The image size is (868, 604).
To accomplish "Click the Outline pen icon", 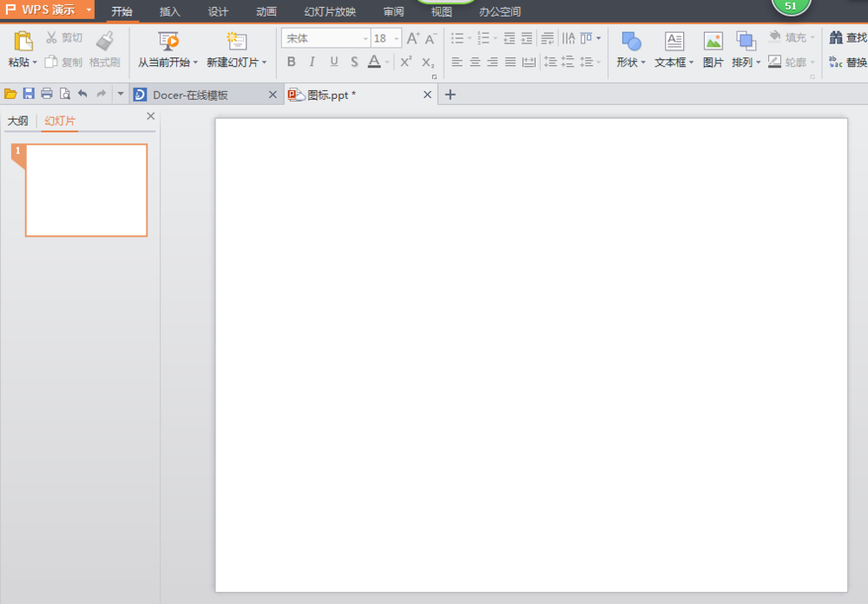I will [x=775, y=62].
